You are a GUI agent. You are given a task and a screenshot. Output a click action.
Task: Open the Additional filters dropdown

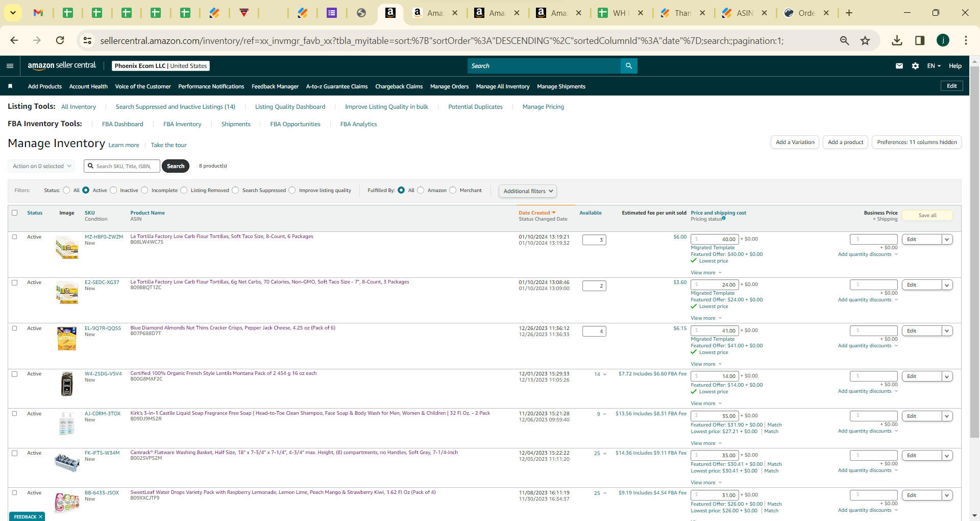tap(528, 191)
